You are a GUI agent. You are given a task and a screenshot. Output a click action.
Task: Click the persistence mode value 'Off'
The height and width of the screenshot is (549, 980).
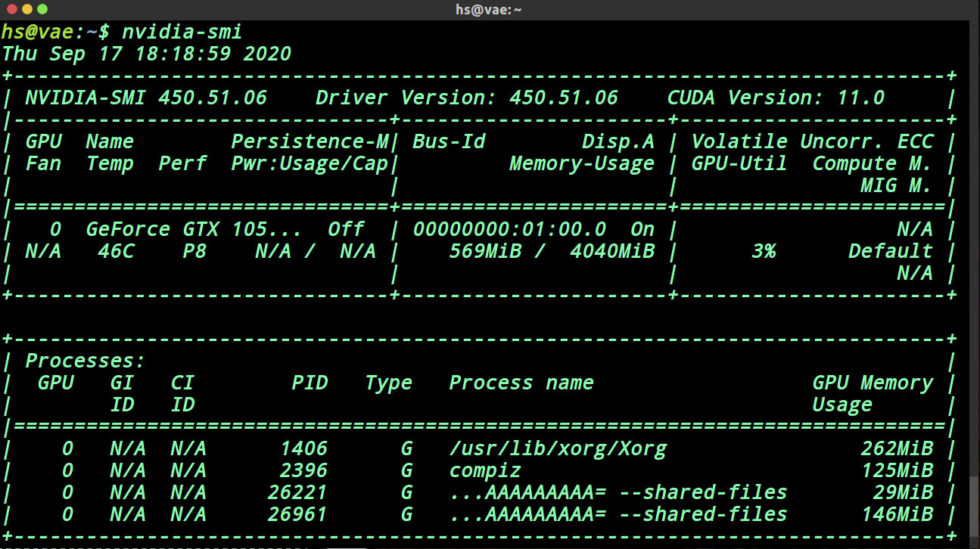pos(346,229)
